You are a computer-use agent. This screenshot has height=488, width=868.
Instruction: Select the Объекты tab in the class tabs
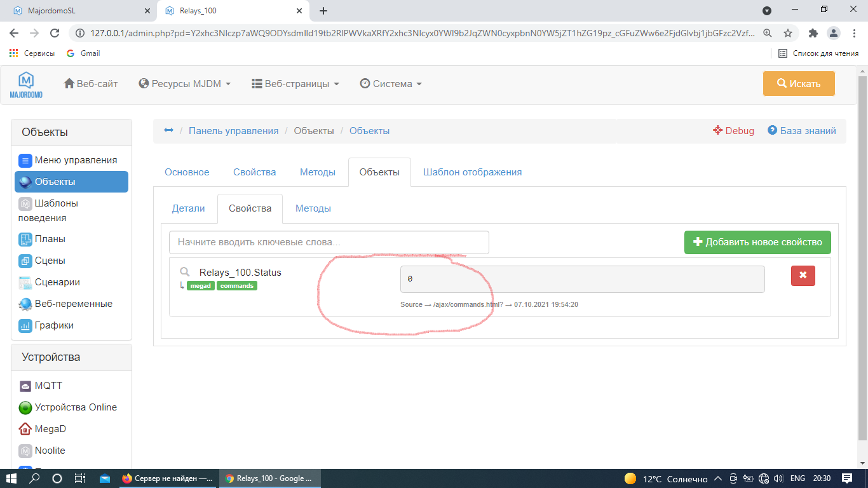(x=379, y=172)
